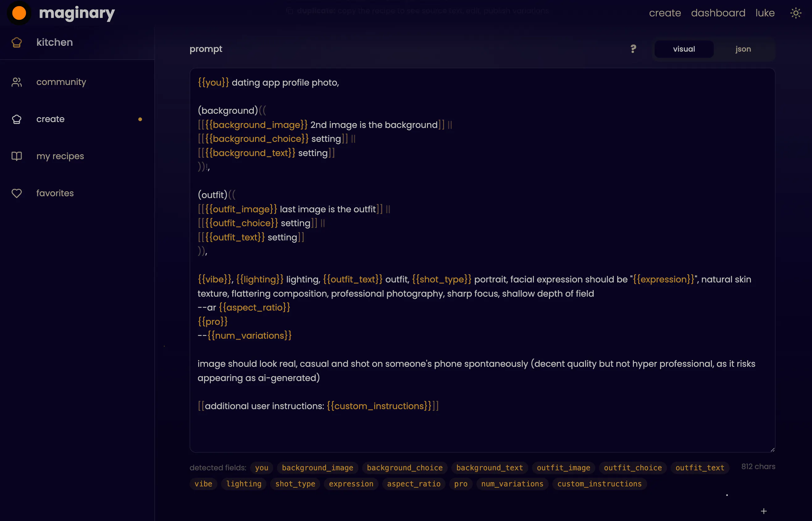Click the plus icon at bottom right

[764, 511]
